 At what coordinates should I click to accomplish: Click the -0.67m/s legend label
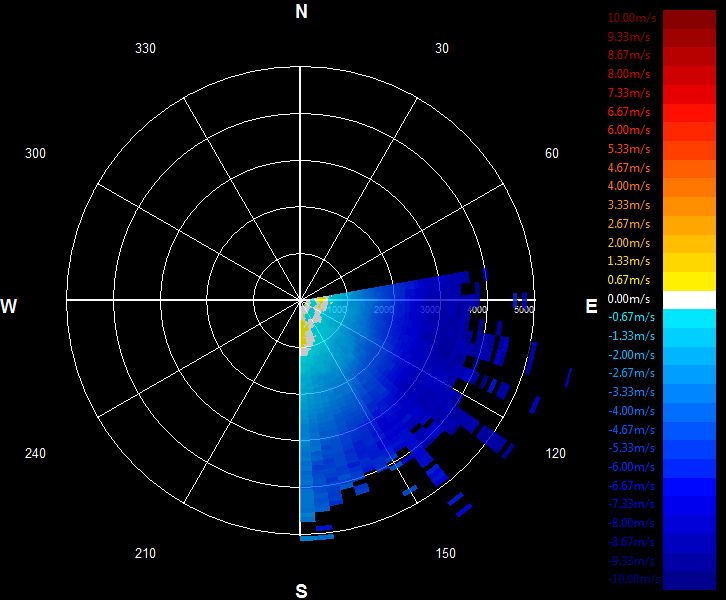tap(631, 317)
